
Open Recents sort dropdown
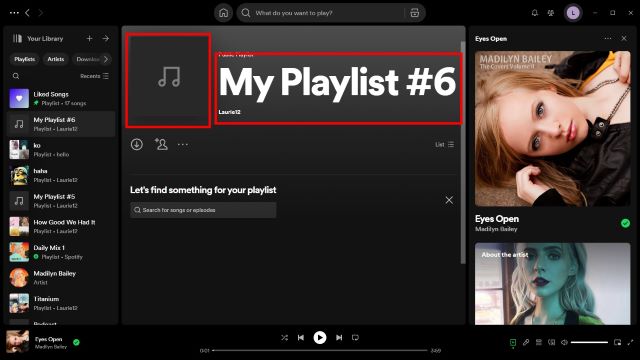point(94,76)
